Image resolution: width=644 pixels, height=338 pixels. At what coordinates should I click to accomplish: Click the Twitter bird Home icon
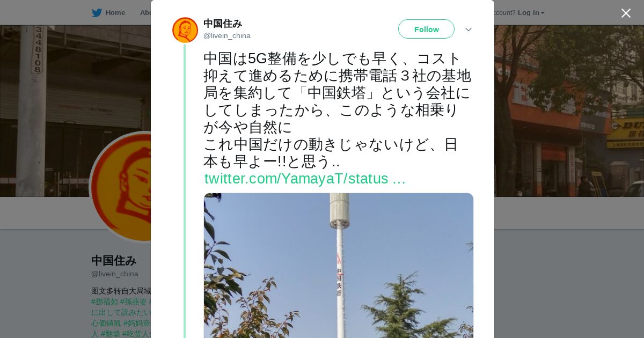point(97,13)
